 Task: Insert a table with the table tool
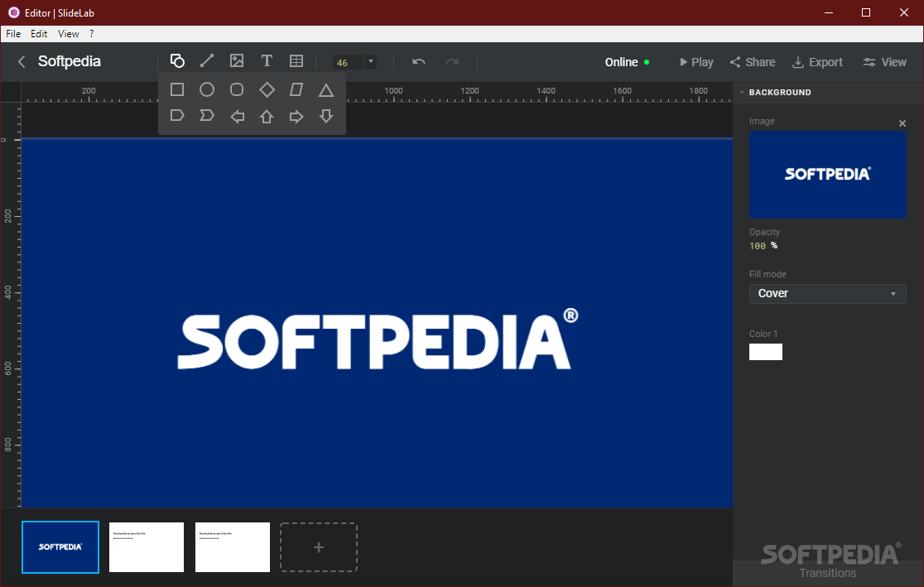pos(296,60)
